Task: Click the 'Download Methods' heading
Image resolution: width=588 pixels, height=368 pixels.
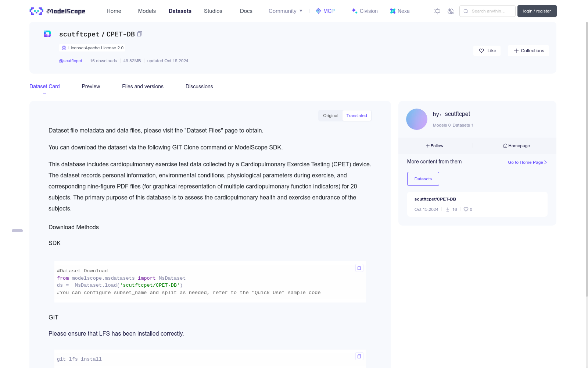Action: tap(73, 227)
